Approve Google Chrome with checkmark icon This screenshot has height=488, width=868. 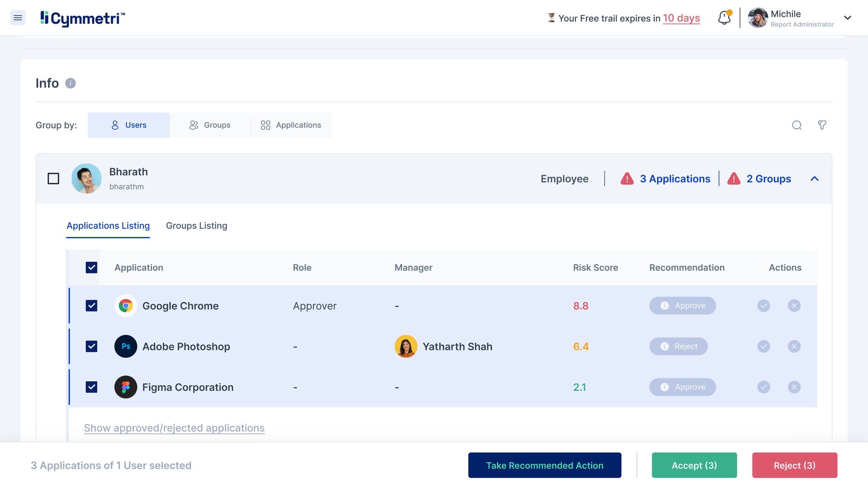tap(763, 306)
